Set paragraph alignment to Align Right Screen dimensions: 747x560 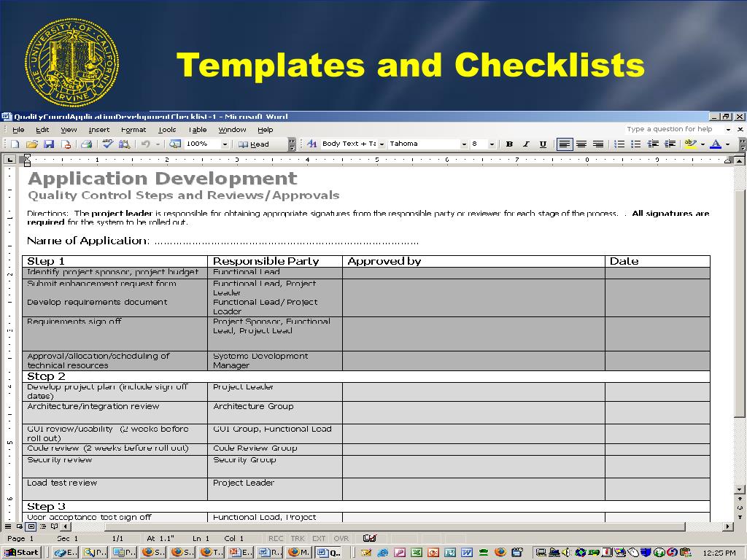point(598,144)
